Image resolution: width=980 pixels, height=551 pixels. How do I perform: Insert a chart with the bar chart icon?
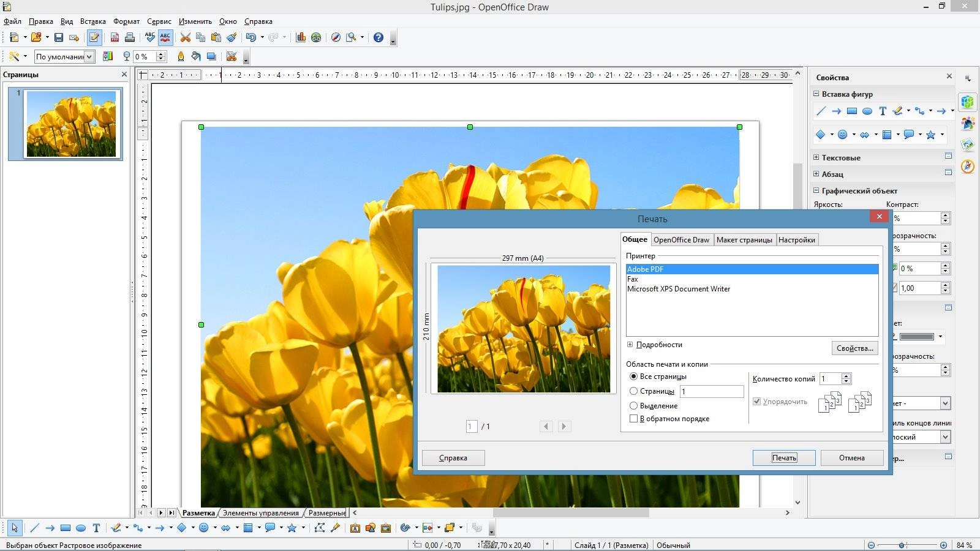click(301, 37)
